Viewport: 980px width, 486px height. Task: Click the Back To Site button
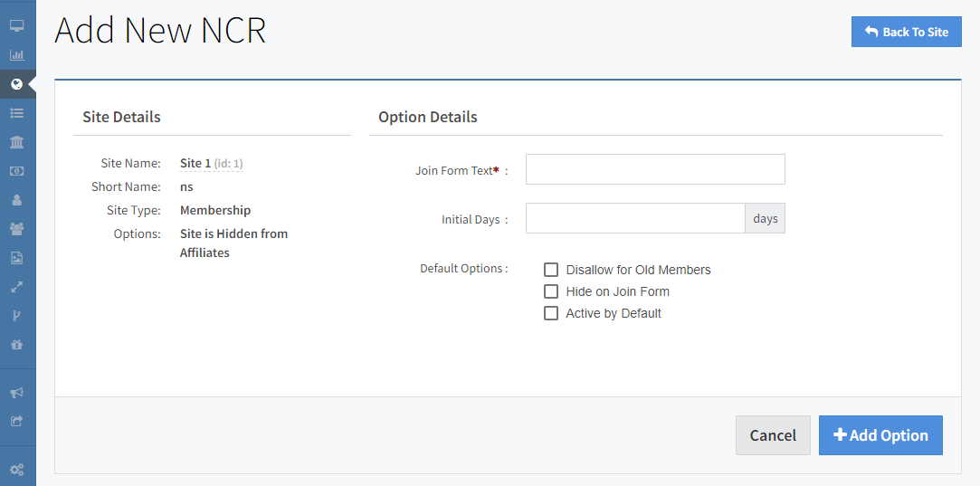point(906,32)
